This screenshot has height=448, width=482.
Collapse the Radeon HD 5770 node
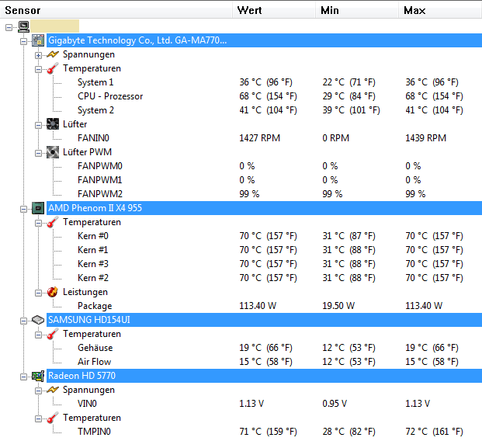click(23, 377)
